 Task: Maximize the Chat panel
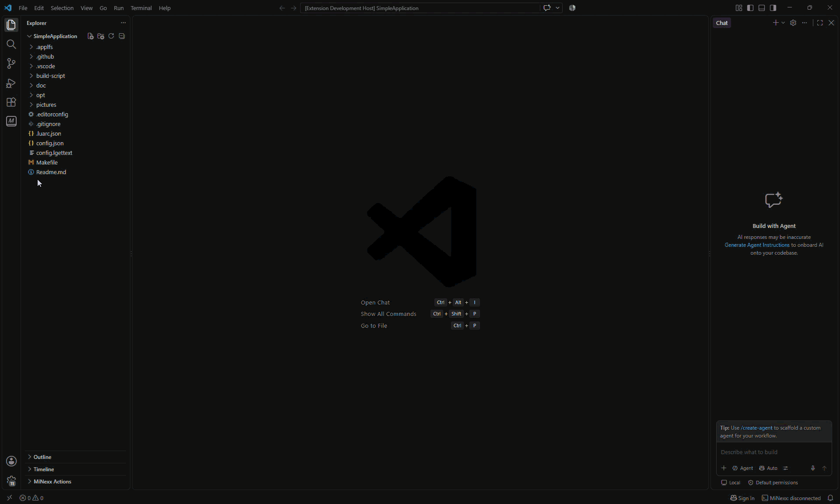tap(820, 23)
